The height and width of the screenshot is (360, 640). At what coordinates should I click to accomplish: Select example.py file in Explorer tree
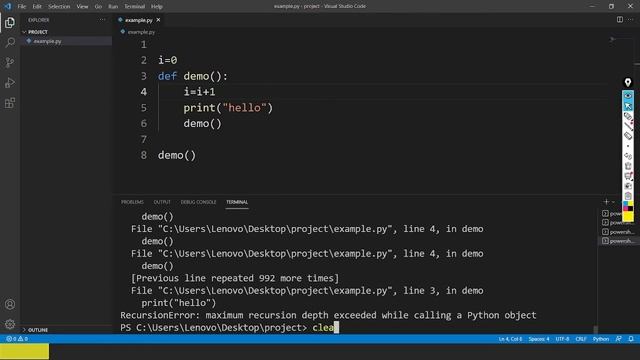pos(66,41)
